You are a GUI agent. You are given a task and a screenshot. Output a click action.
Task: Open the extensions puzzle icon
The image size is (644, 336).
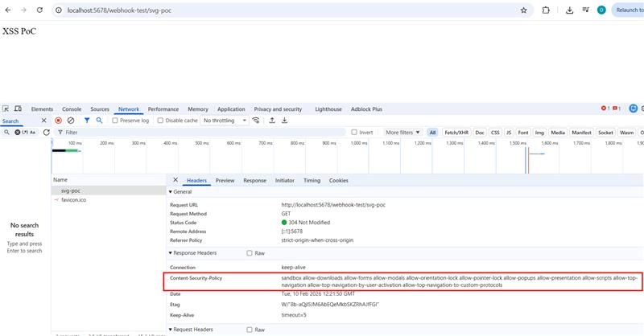click(x=546, y=10)
